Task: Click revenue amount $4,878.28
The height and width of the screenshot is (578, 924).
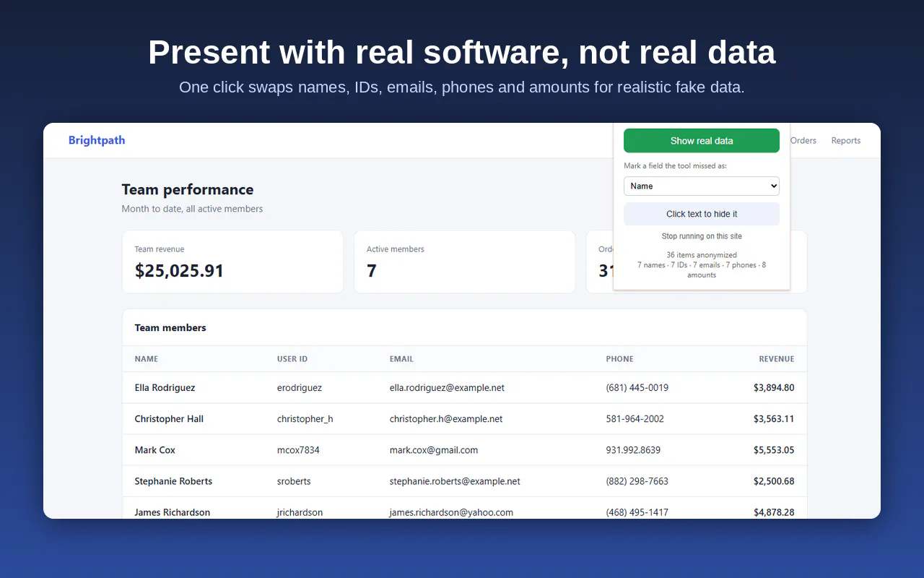Action: pos(774,512)
